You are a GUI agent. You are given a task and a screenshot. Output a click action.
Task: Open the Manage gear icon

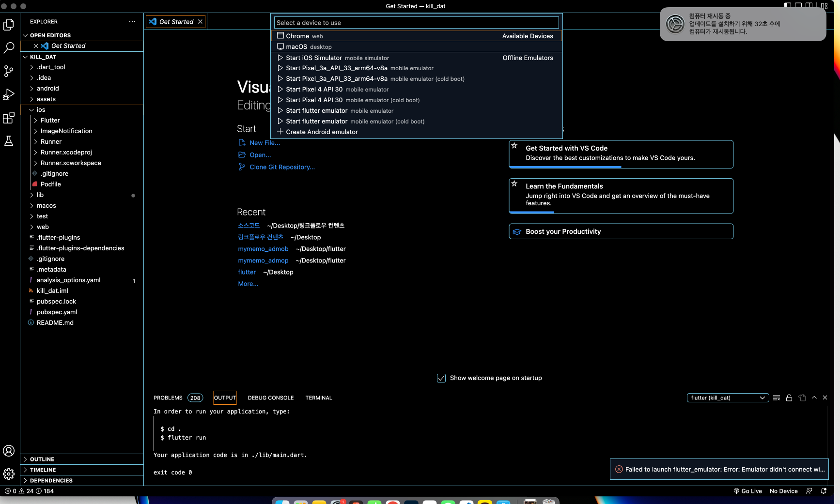(x=9, y=474)
